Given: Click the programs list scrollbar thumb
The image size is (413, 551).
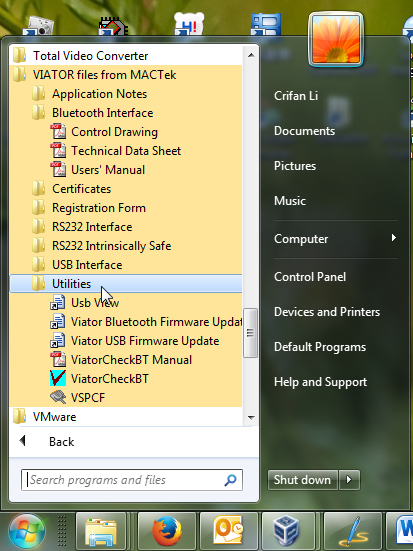Looking at the screenshot, I should (250, 333).
